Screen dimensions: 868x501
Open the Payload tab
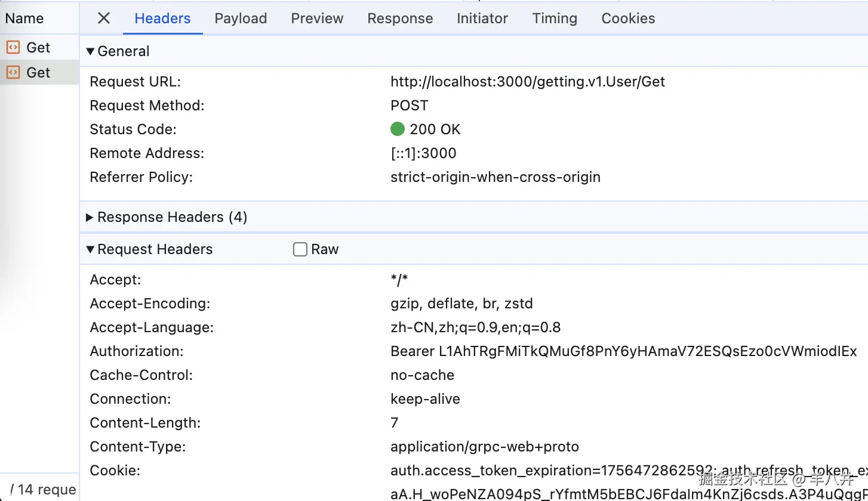(x=241, y=18)
